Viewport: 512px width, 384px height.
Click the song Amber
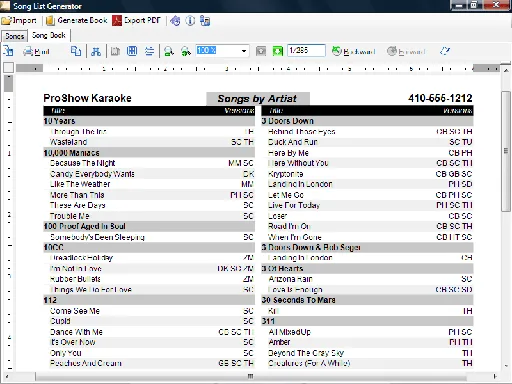click(279, 342)
